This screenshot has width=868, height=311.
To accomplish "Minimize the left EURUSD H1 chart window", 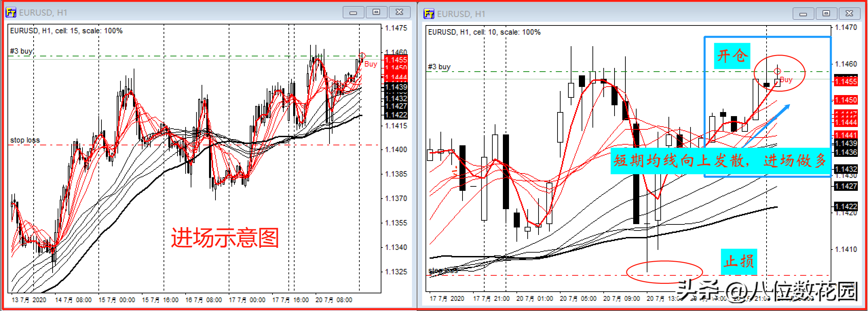I will coord(353,13).
